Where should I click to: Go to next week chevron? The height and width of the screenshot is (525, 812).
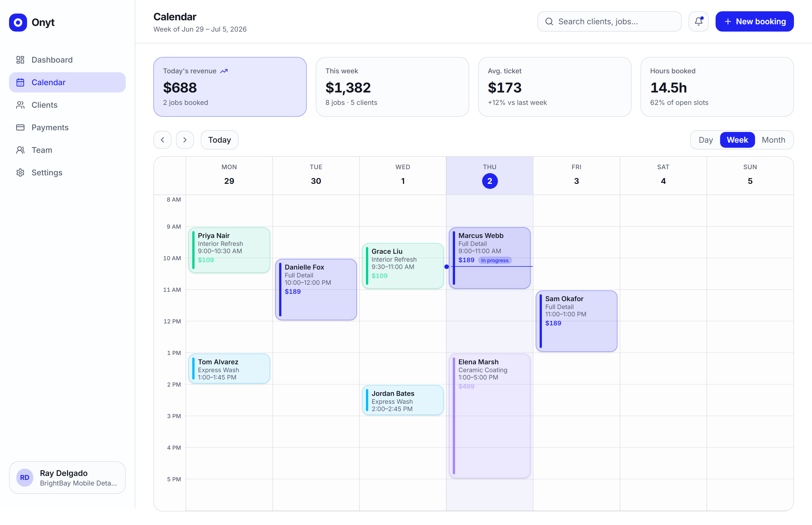click(185, 140)
